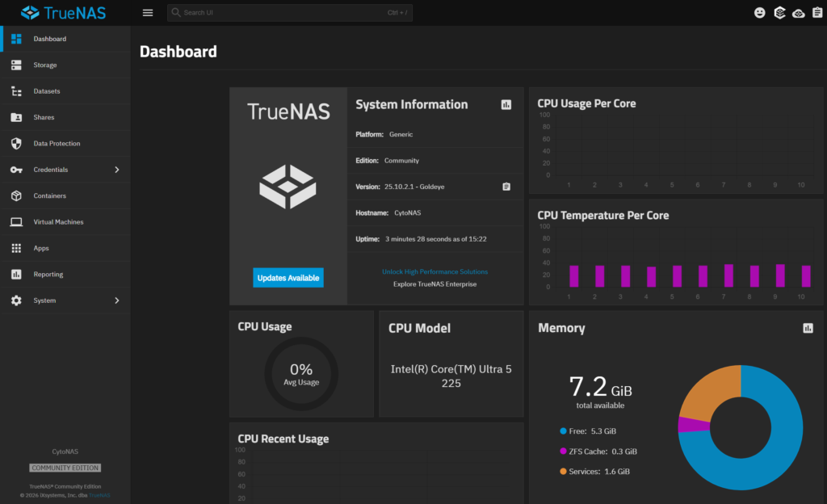
Task: Open the TrueNAS link in the footer
Action: (99, 495)
